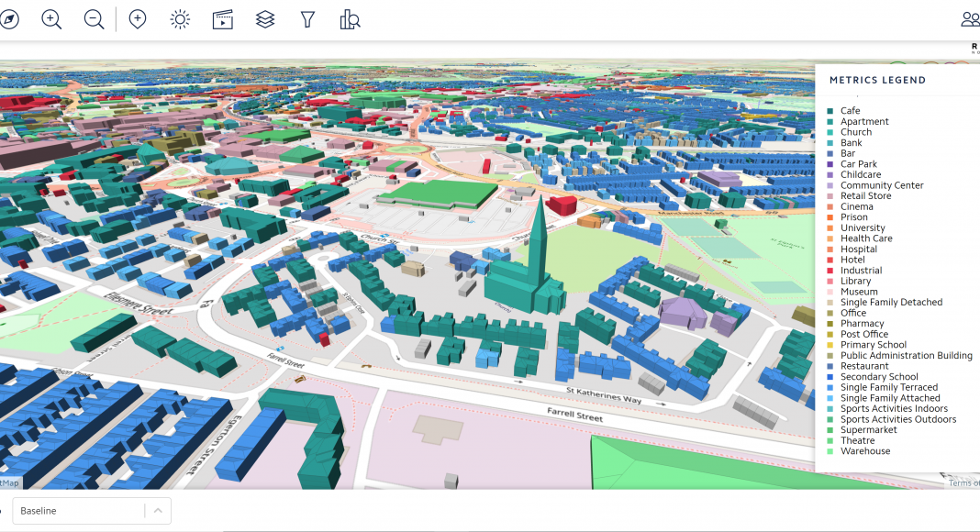Open the map layers stack icon
Screen dimensions: 980x532
click(265, 19)
